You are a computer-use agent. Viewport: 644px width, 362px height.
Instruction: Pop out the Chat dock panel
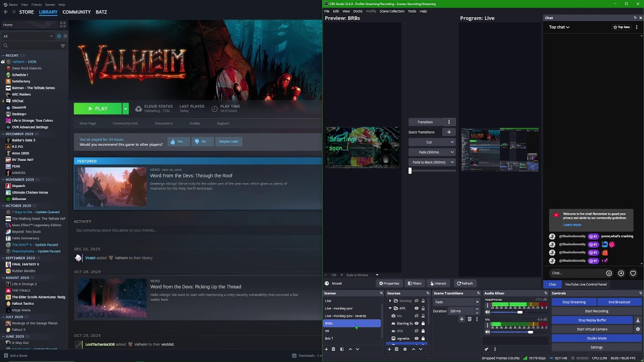[635, 18]
